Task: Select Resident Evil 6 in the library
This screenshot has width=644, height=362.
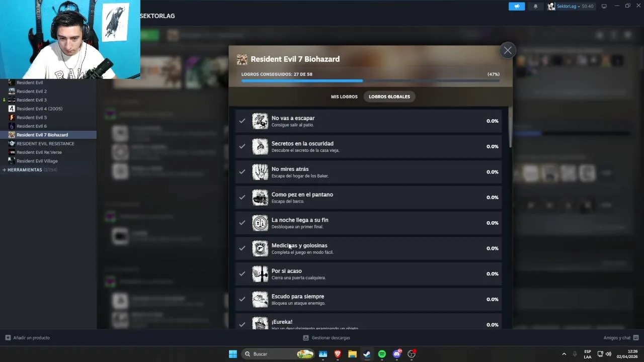Action: [x=32, y=126]
